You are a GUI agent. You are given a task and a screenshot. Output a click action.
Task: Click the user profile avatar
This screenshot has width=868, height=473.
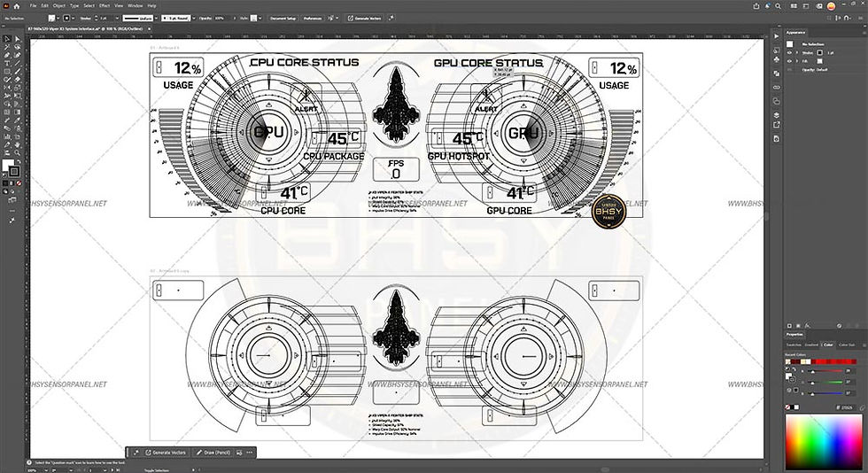point(831,6)
